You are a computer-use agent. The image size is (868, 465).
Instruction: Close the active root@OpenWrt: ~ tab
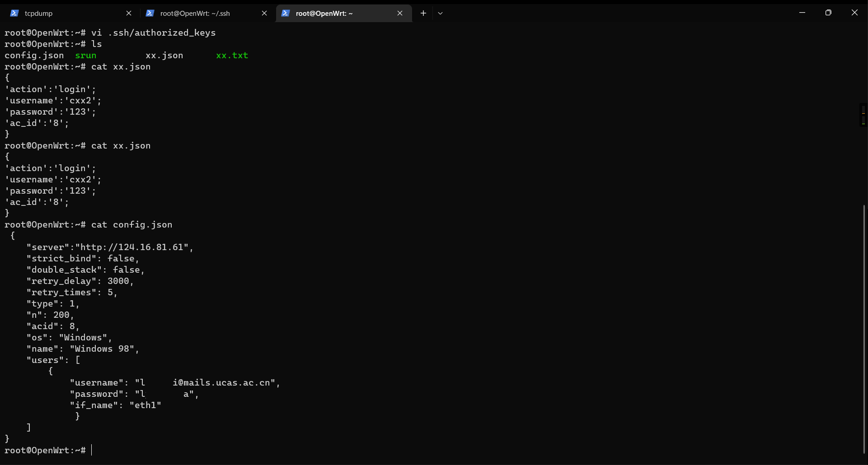pos(400,13)
